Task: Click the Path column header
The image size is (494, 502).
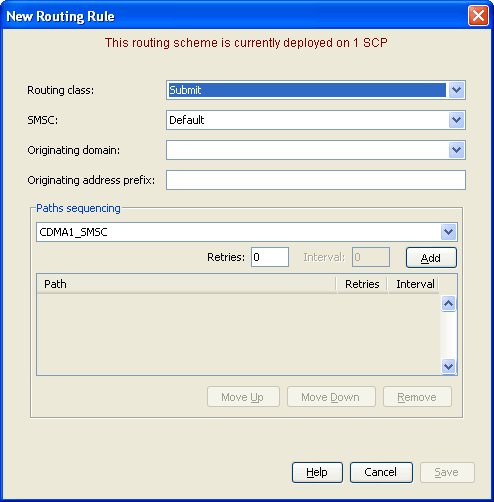Action: [187, 284]
